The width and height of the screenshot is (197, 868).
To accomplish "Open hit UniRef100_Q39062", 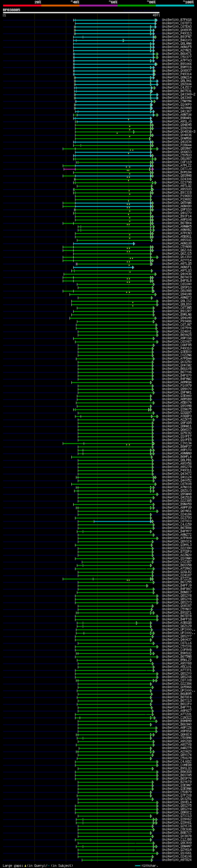I will tap(177, 819).
